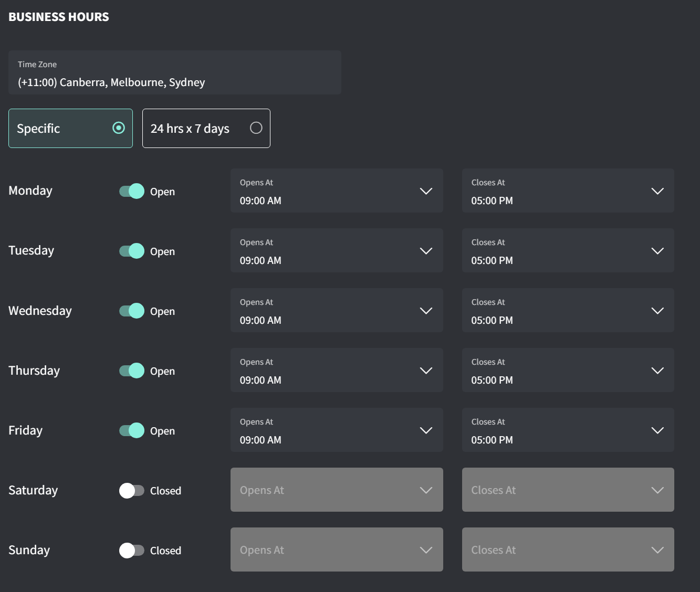
Task: Click Tuesday's Closes At chevron arrow
Action: click(x=657, y=251)
